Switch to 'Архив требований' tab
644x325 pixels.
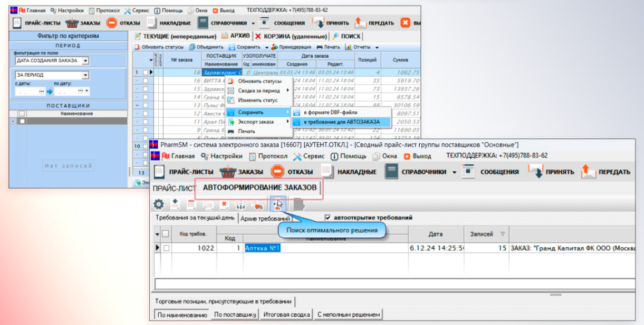[265, 218]
